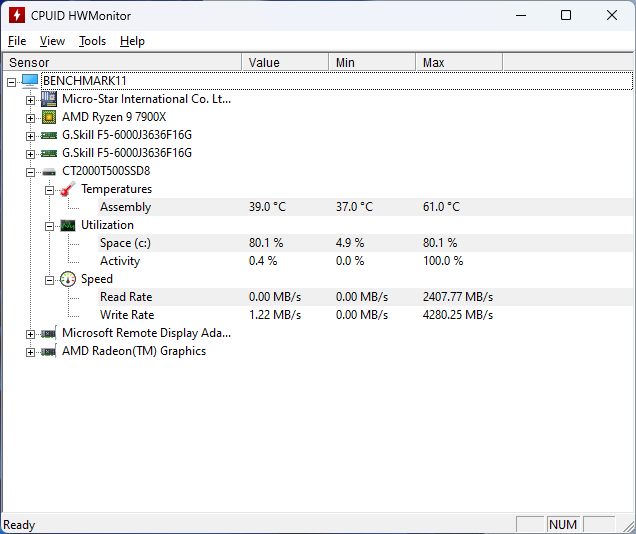
Task: Open the View menu
Action: click(x=52, y=41)
